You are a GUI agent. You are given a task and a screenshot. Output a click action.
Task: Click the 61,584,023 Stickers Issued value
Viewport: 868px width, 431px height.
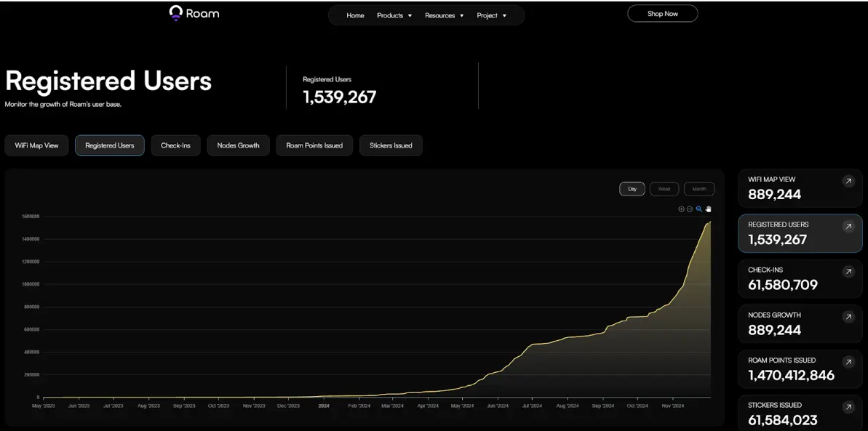point(783,421)
